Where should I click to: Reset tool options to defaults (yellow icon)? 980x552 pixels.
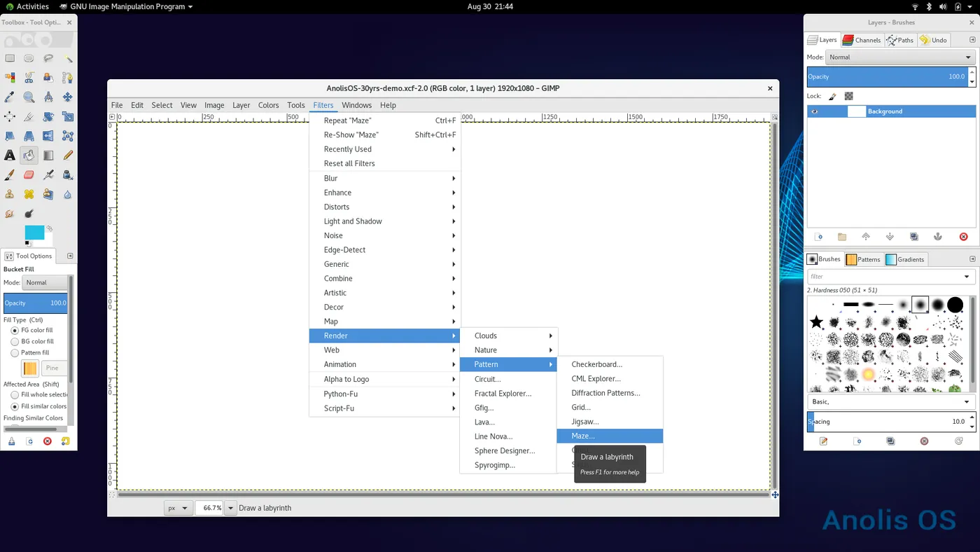click(x=66, y=441)
